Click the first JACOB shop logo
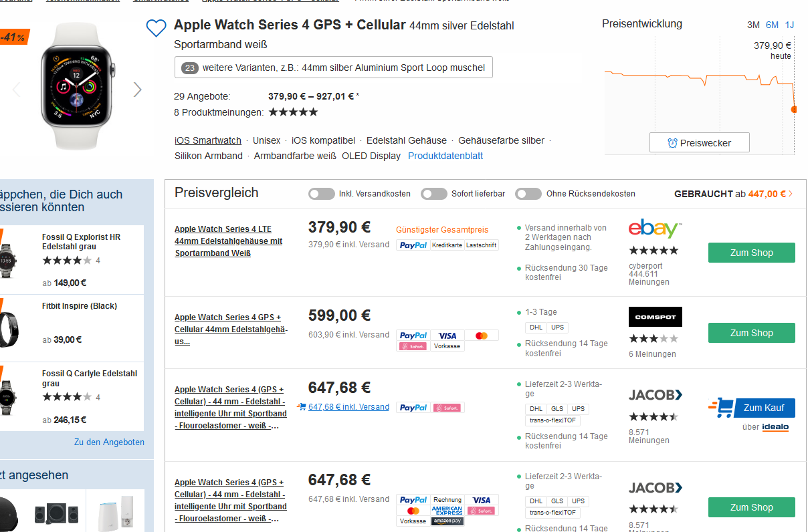Screen dimensions: 808x532 tap(655, 395)
